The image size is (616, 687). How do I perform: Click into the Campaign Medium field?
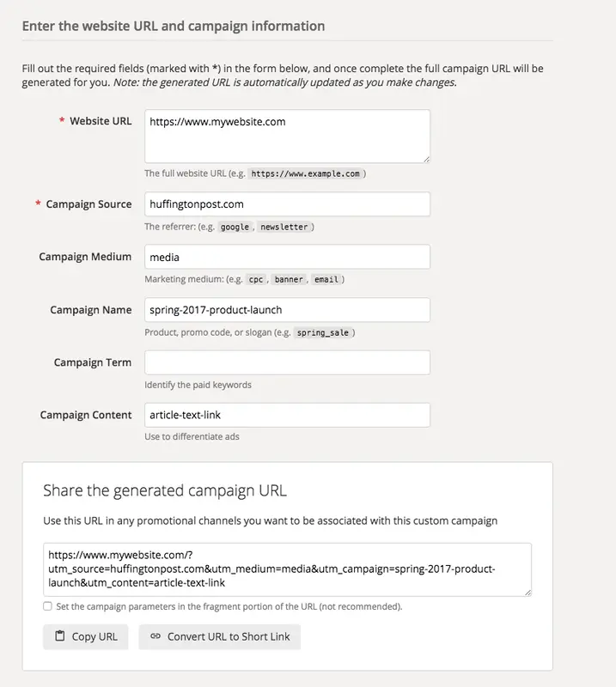[x=287, y=257]
